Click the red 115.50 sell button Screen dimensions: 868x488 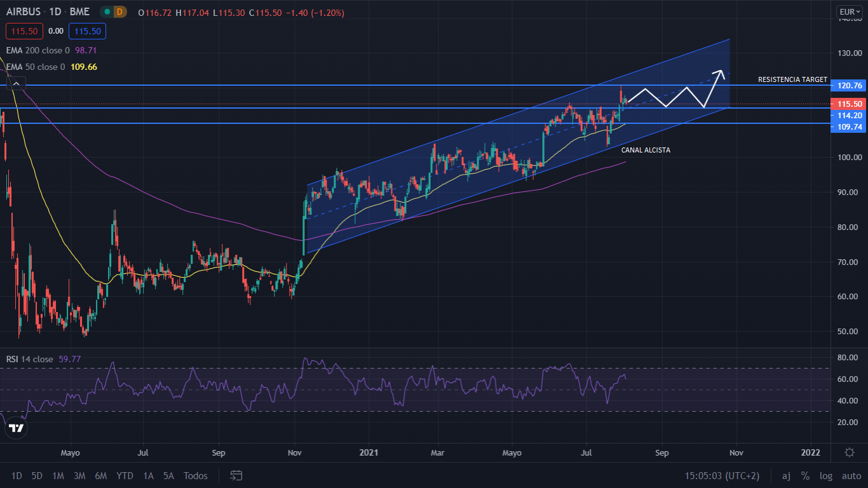pos(24,30)
